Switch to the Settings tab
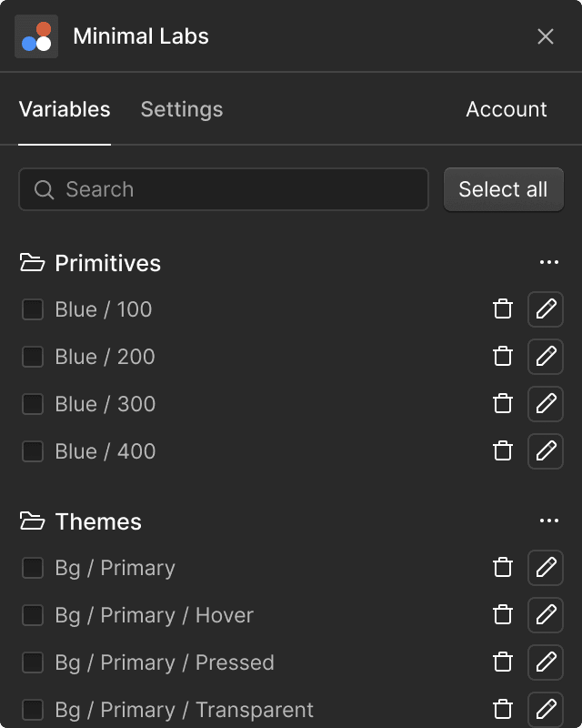582x728 pixels. (x=182, y=109)
